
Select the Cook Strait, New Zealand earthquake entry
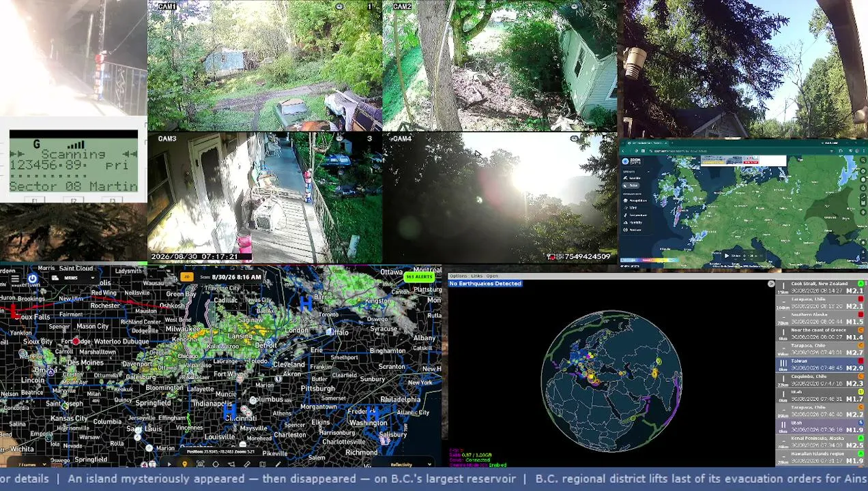821,287
